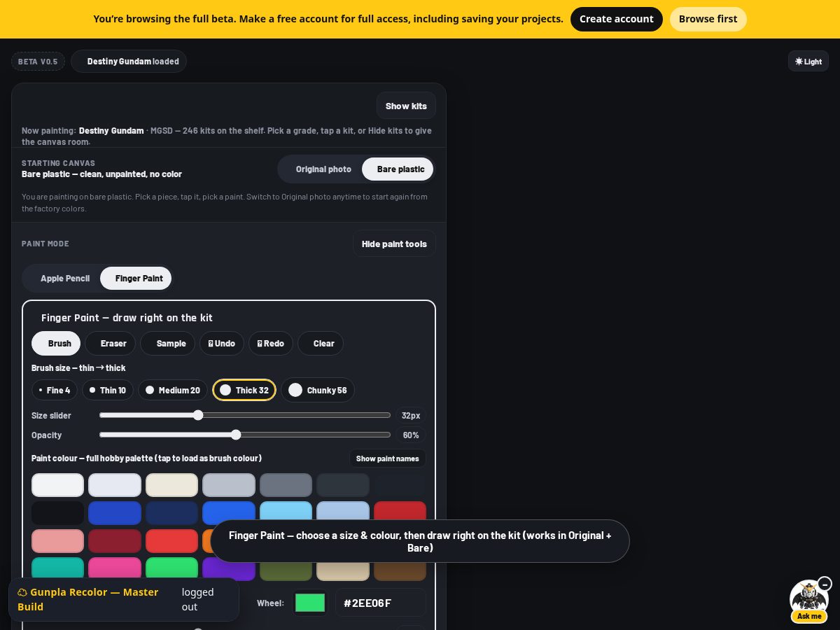Pick the hot pink paint swatch
The height and width of the screenshot is (630, 840).
115,568
